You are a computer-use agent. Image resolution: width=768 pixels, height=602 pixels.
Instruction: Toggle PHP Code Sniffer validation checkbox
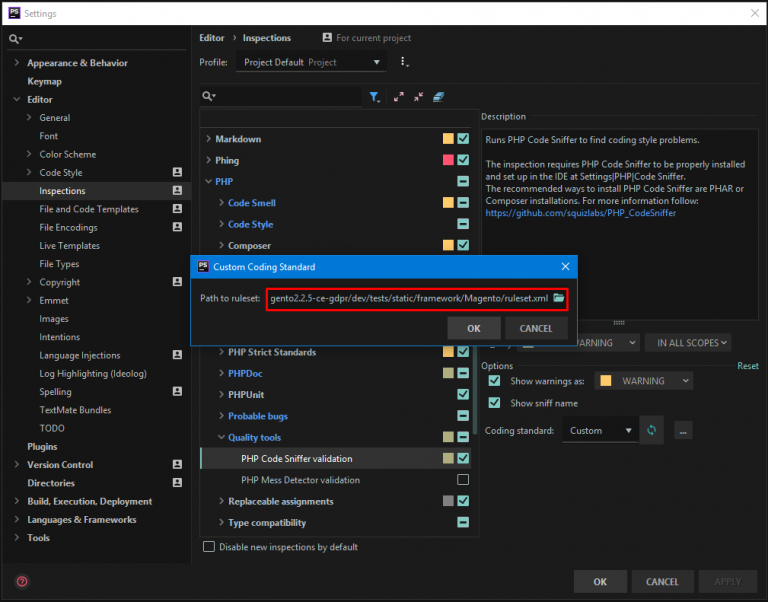(x=463, y=458)
